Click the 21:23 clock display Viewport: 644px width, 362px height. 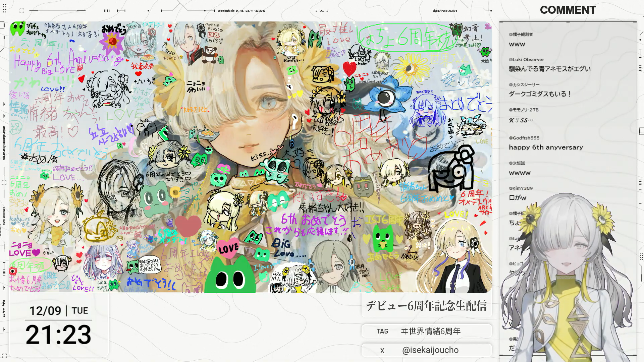58,335
